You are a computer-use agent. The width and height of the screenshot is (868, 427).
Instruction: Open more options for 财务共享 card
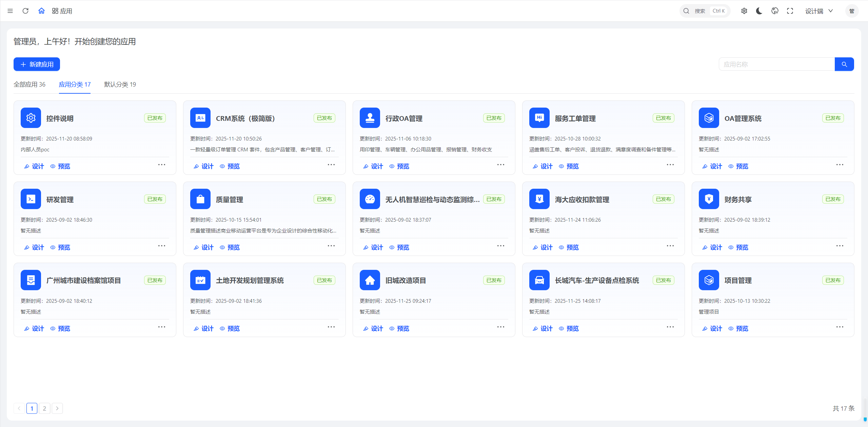coord(840,246)
